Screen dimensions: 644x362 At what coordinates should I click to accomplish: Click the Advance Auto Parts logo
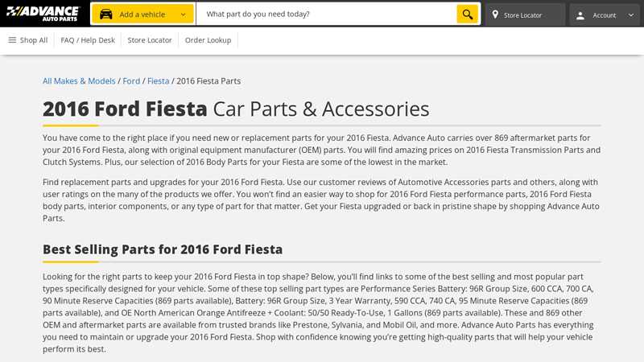point(43,14)
